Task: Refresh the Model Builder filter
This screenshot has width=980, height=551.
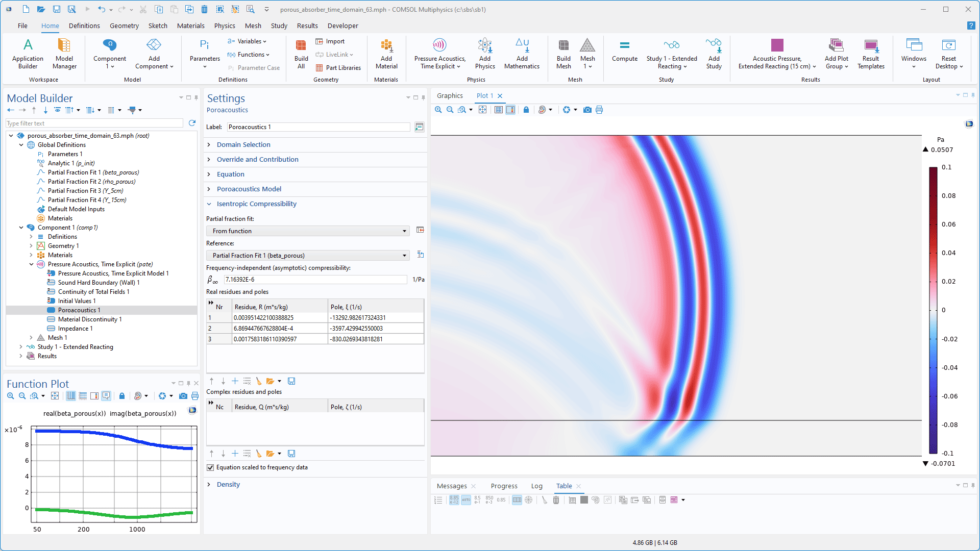Action: pyautogui.click(x=192, y=123)
